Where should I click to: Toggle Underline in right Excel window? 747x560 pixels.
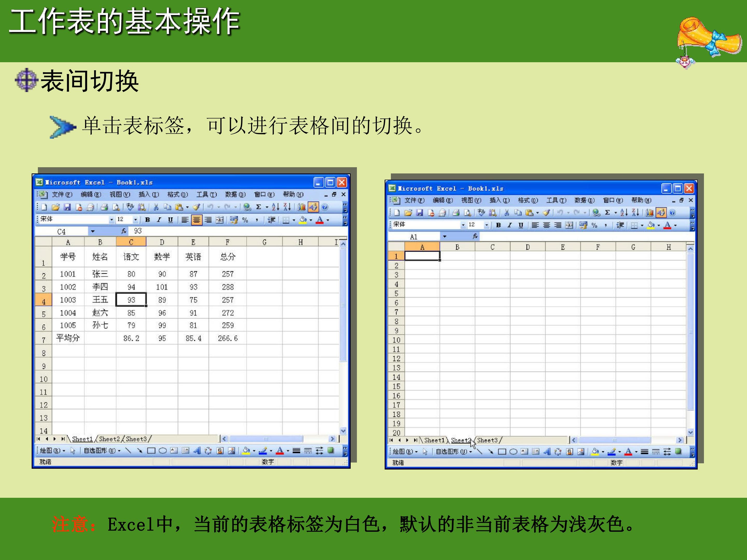pyautogui.click(x=521, y=225)
